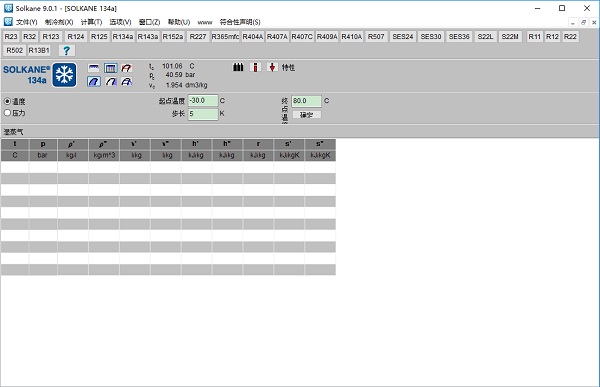600x387 pixels.
Task: Select the top-left property view icon
Action: click(x=94, y=68)
